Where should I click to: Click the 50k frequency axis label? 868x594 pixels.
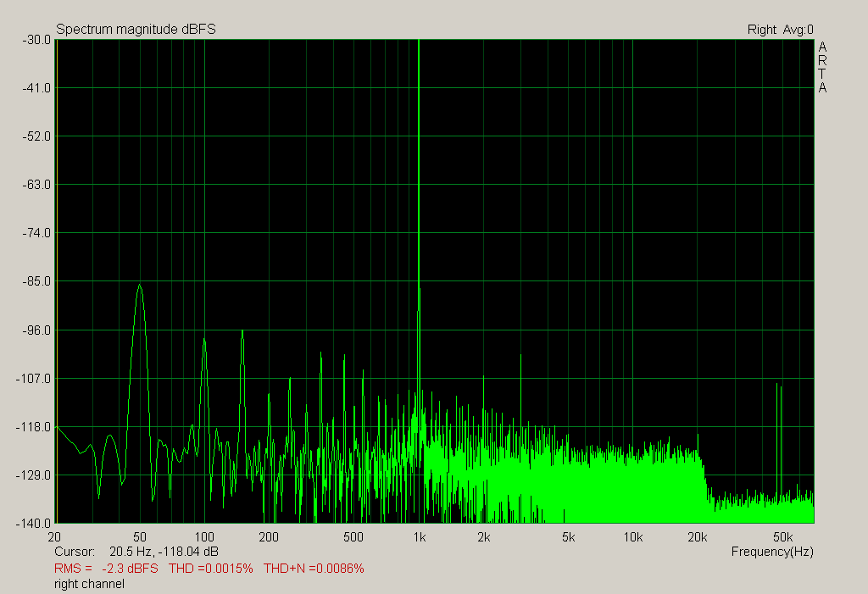782,537
